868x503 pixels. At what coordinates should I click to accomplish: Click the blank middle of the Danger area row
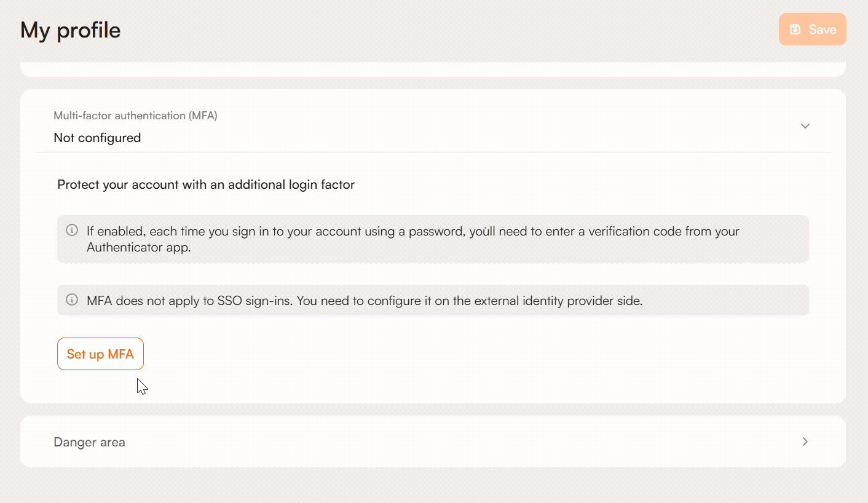[430, 442]
